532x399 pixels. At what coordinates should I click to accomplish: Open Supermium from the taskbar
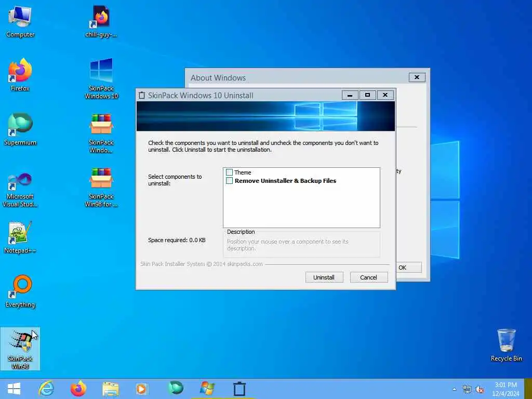click(x=176, y=388)
